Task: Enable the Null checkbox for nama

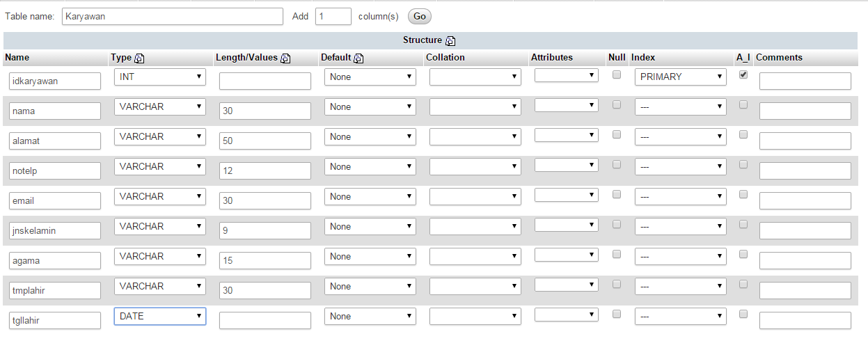Action: coord(616,104)
